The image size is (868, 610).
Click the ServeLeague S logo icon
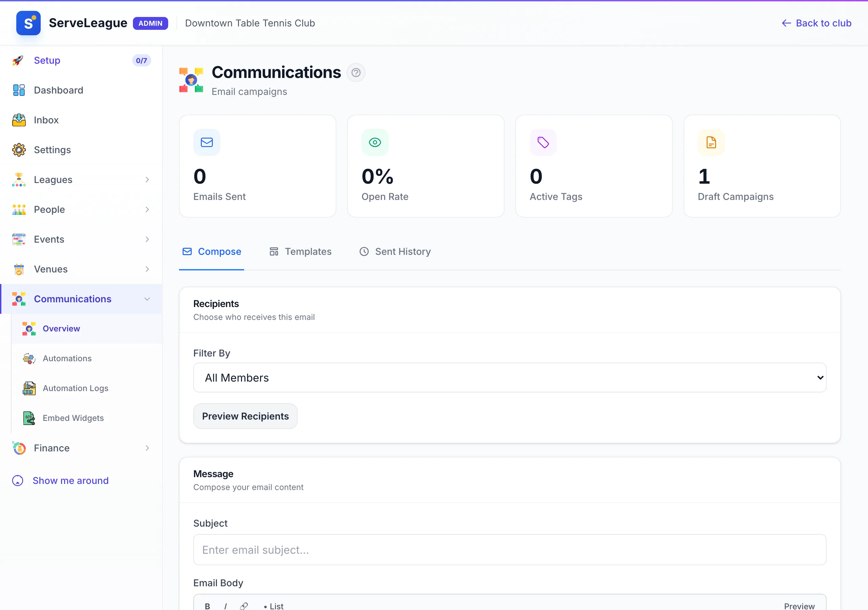[28, 23]
